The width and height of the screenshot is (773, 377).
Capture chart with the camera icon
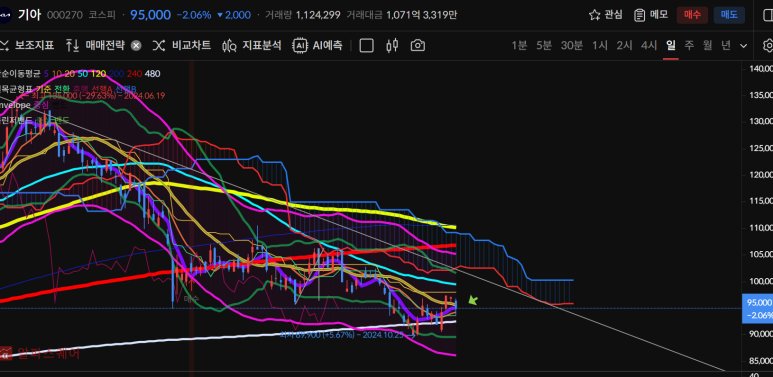(418, 46)
